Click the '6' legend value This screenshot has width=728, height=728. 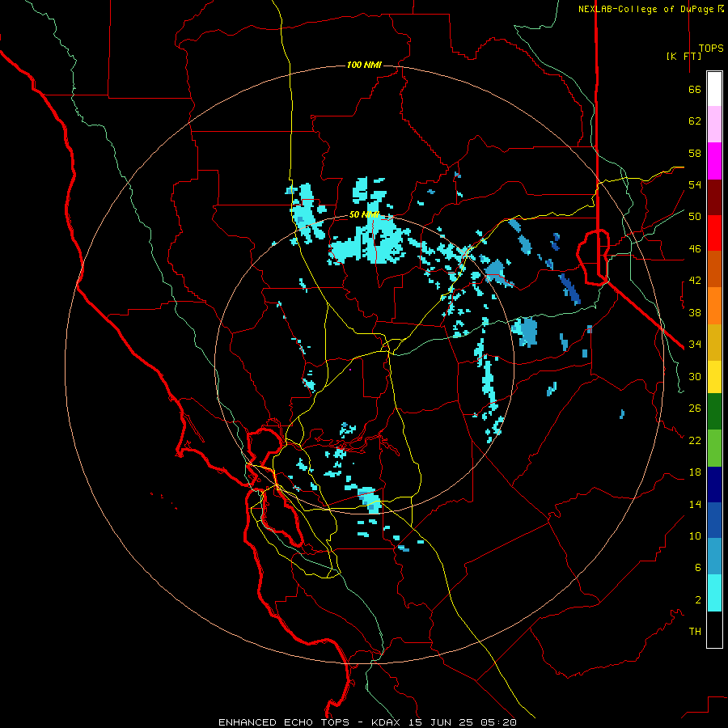point(697,568)
